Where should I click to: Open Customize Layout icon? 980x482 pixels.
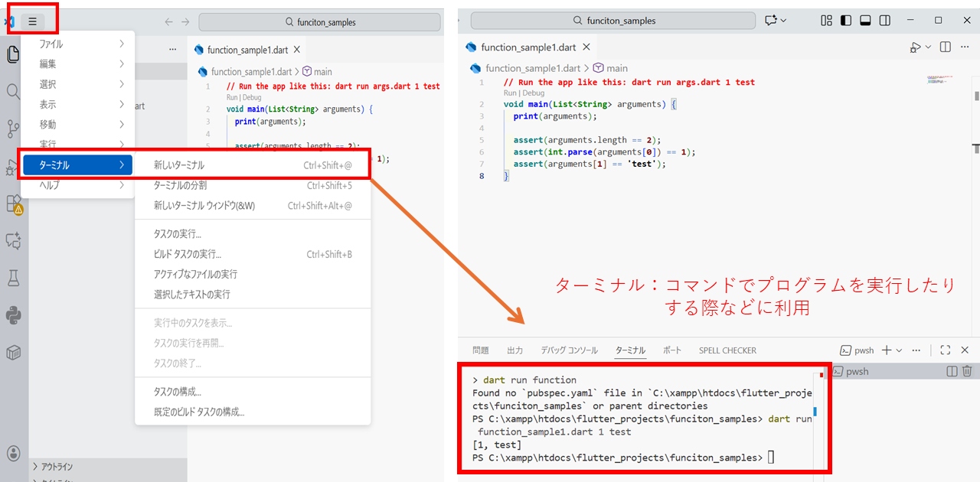click(x=826, y=21)
